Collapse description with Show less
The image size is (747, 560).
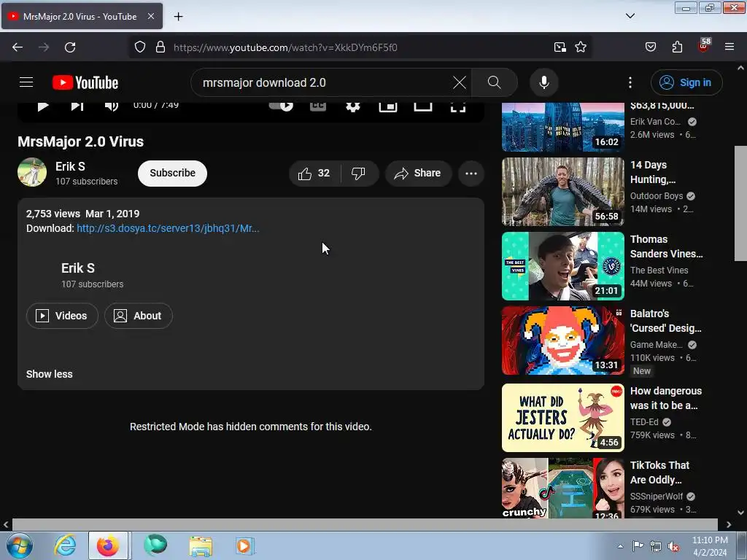(50, 374)
